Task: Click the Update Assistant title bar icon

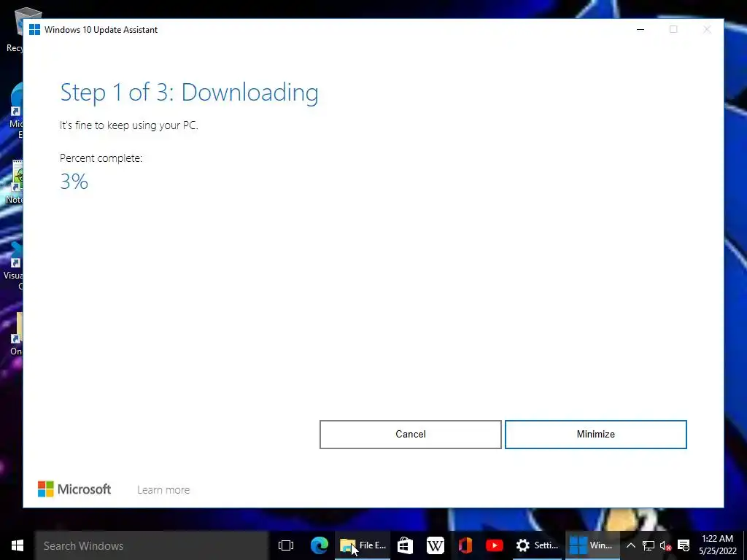Action: point(34,29)
